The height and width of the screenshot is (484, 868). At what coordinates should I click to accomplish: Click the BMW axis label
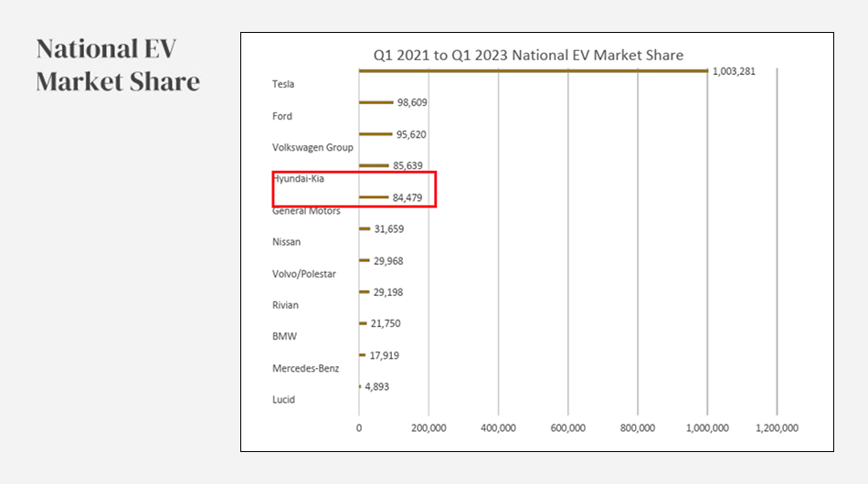(284, 336)
